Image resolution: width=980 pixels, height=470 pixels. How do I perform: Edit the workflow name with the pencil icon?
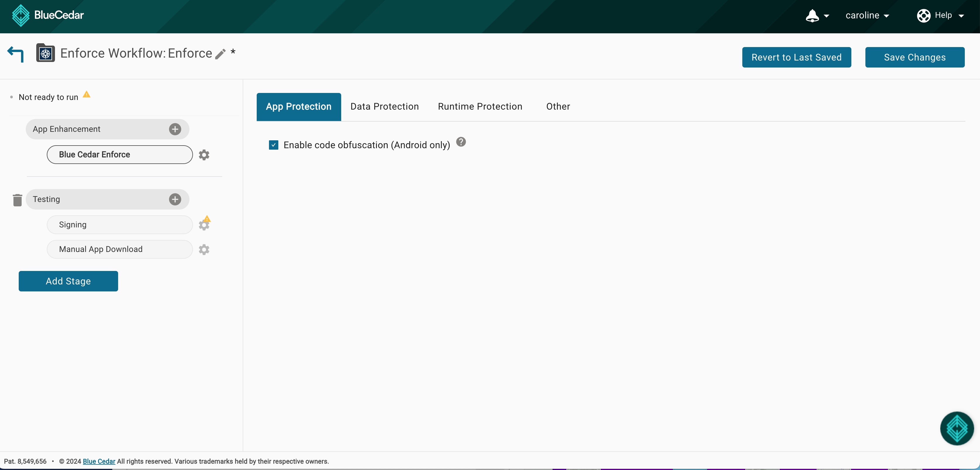click(220, 54)
